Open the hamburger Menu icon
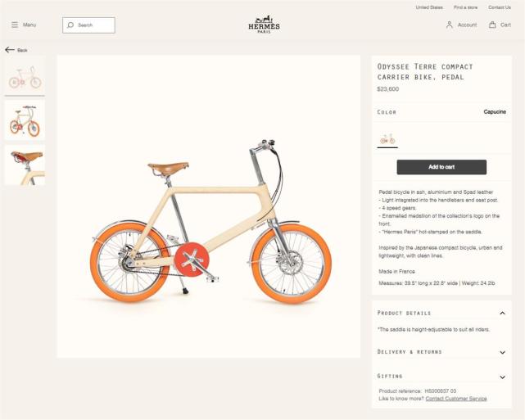This screenshot has height=420, width=525. tap(15, 25)
